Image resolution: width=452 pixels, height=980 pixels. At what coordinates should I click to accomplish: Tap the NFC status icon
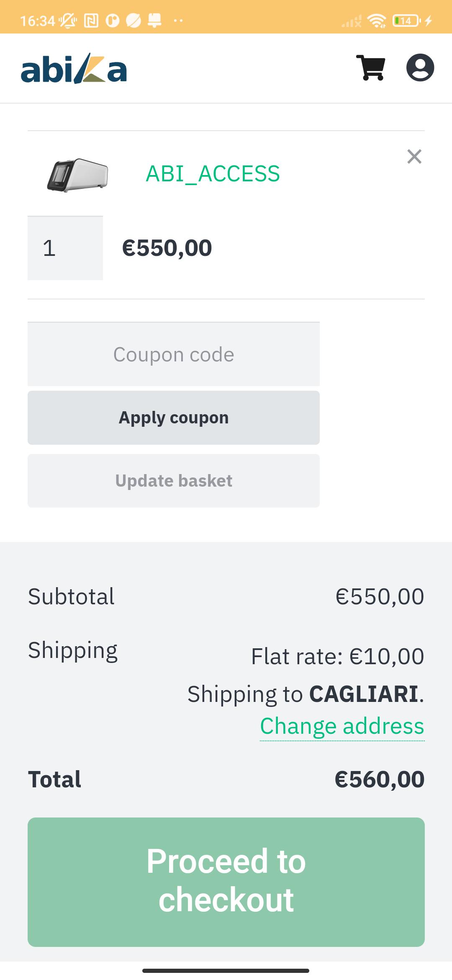point(91,21)
